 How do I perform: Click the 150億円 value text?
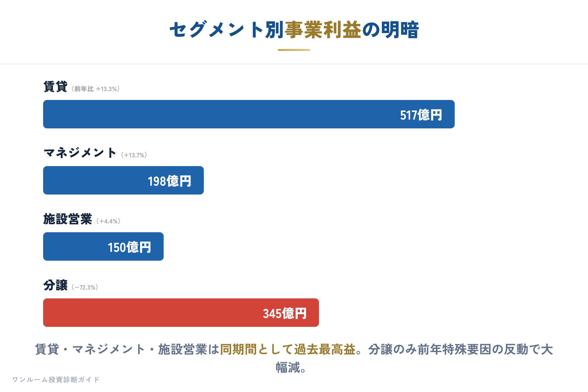(130, 247)
